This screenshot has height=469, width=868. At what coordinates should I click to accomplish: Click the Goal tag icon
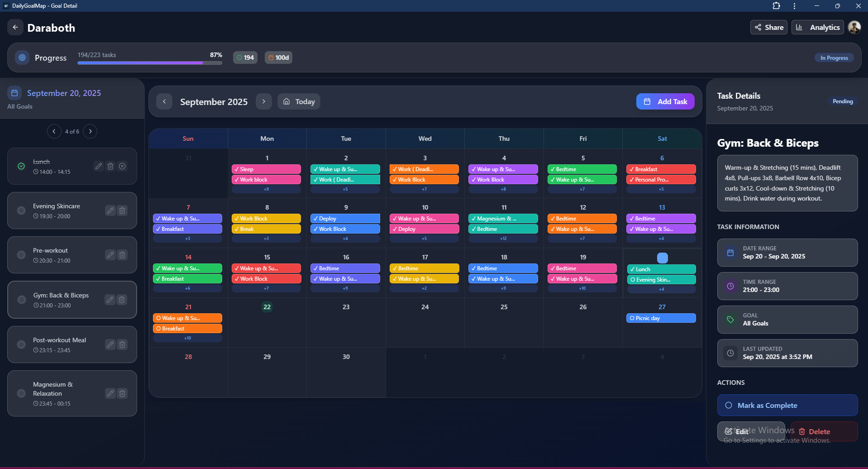coord(730,320)
